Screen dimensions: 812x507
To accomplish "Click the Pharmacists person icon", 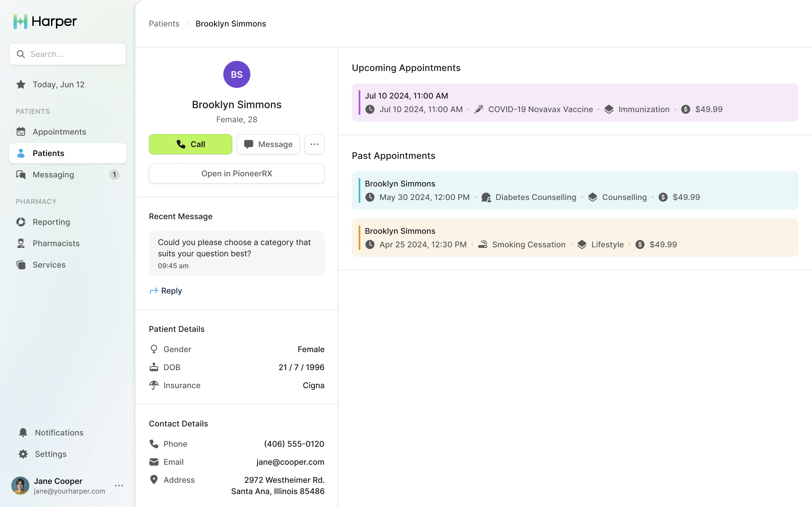I will 21,243.
